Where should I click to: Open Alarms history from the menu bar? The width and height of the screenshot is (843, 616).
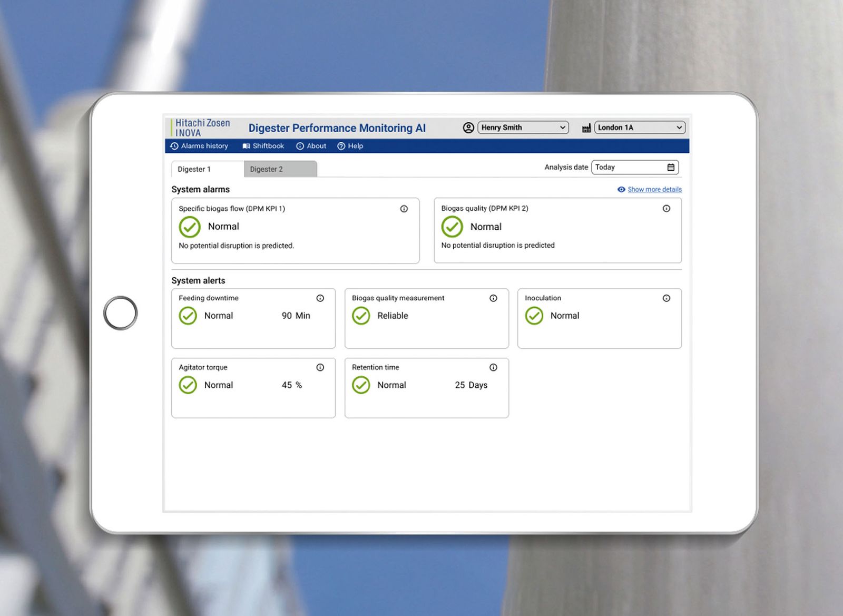pyautogui.click(x=199, y=146)
